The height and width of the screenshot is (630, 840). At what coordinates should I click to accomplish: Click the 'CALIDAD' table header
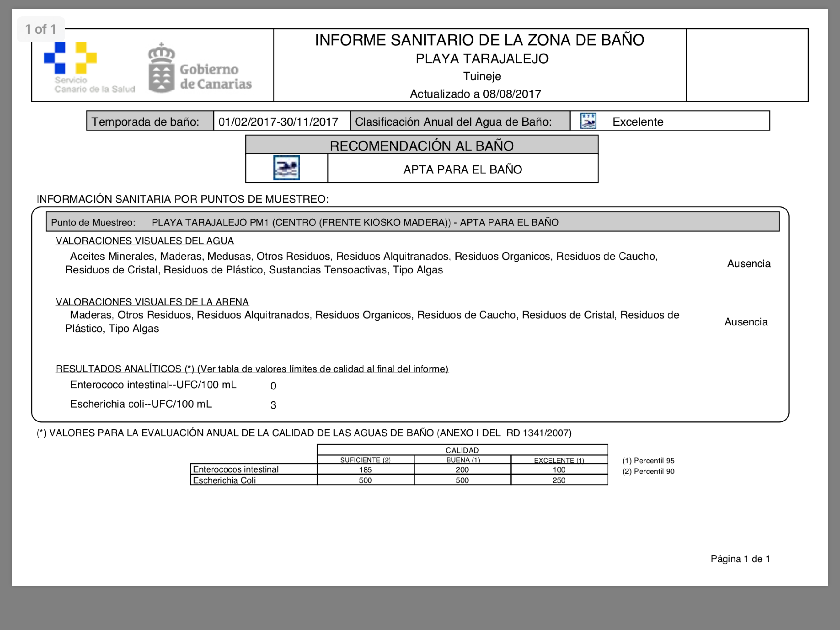(462, 450)
